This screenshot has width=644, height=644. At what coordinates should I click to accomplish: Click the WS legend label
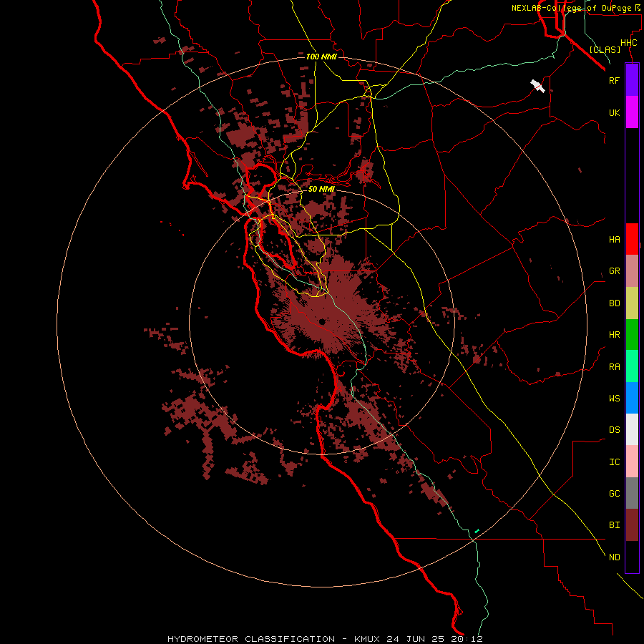[x=614, y=398]
